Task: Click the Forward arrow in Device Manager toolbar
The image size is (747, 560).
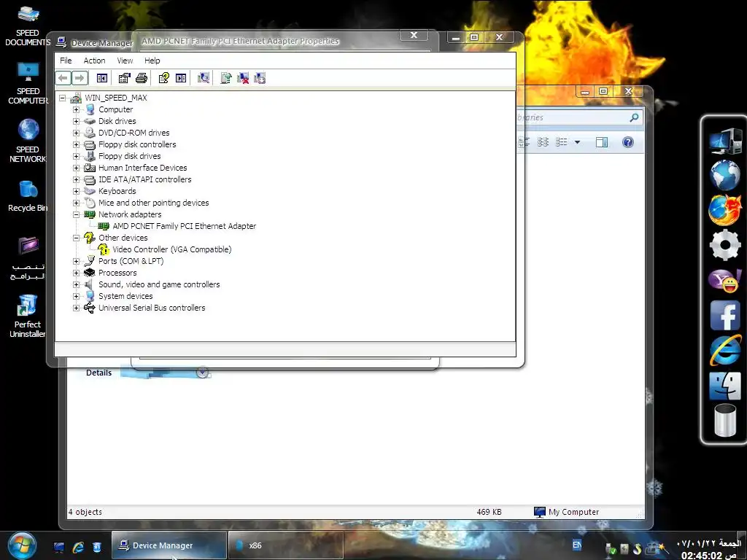Action: point(80,78)
